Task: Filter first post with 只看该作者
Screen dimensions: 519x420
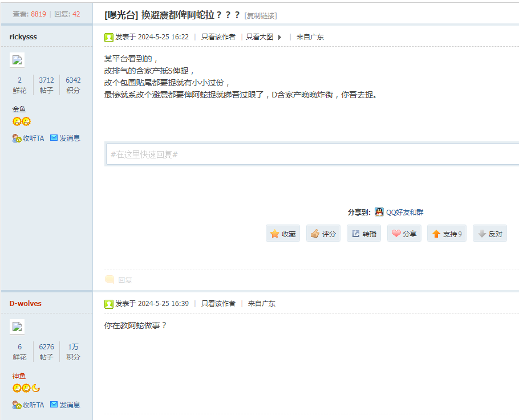Action: click(218, 37)
